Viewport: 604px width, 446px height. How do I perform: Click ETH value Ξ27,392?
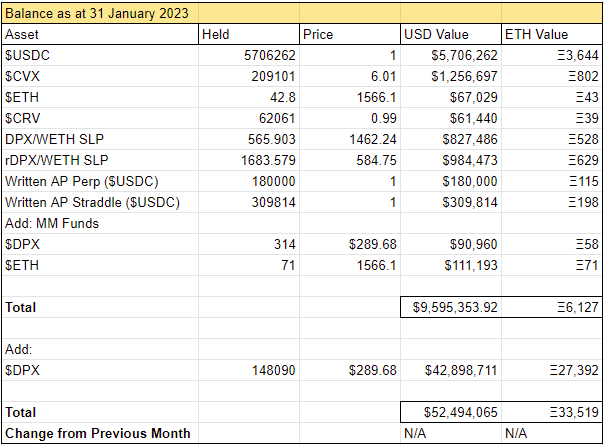pos(574,370)
